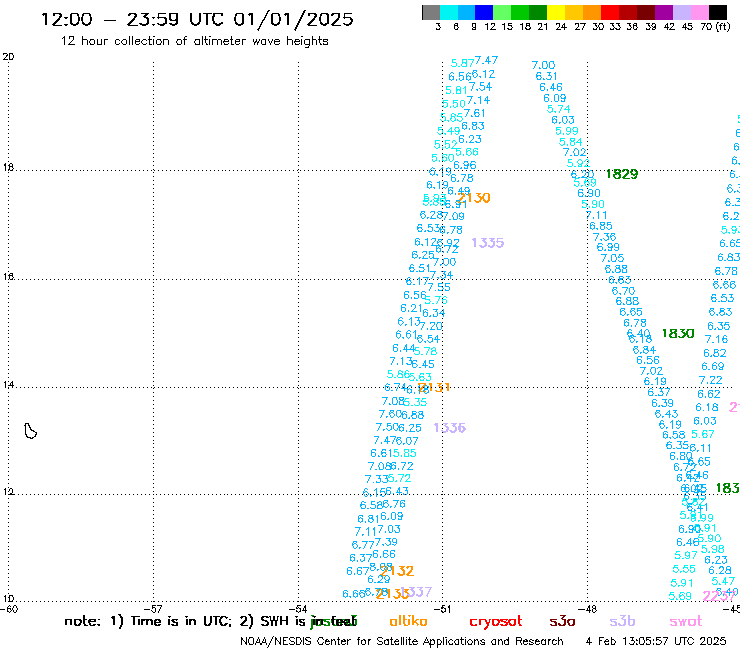Click the wave height value '7.14'
Image resolution: width=740 pixels, height=650 pixels.
point(479,100)
